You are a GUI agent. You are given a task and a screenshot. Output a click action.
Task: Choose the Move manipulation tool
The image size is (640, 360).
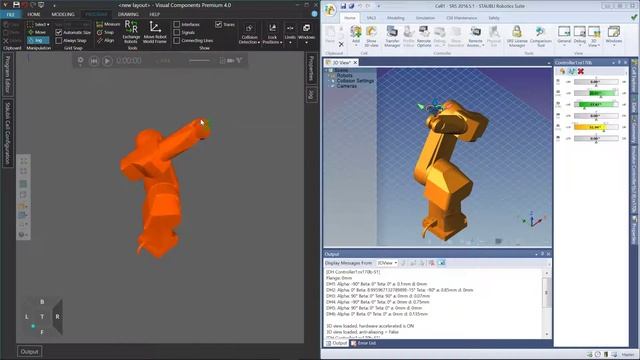click(x=37, y=32)
